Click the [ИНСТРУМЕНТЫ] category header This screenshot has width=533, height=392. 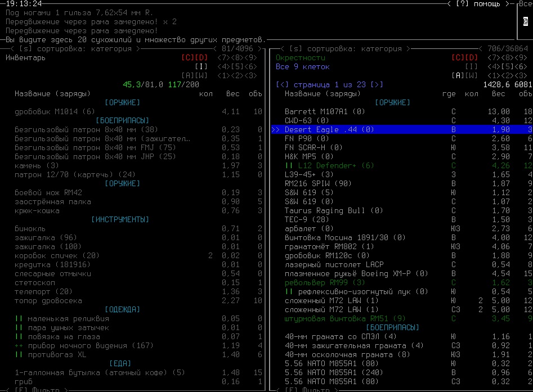click(x=120, y=220)
